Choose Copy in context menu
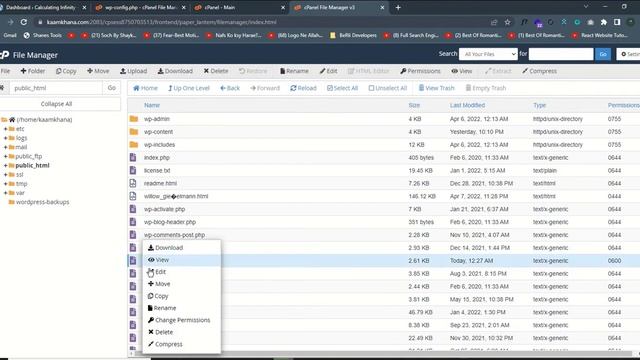Image resolution: width=640 pixels, height=360 pixels. [158, 296]
